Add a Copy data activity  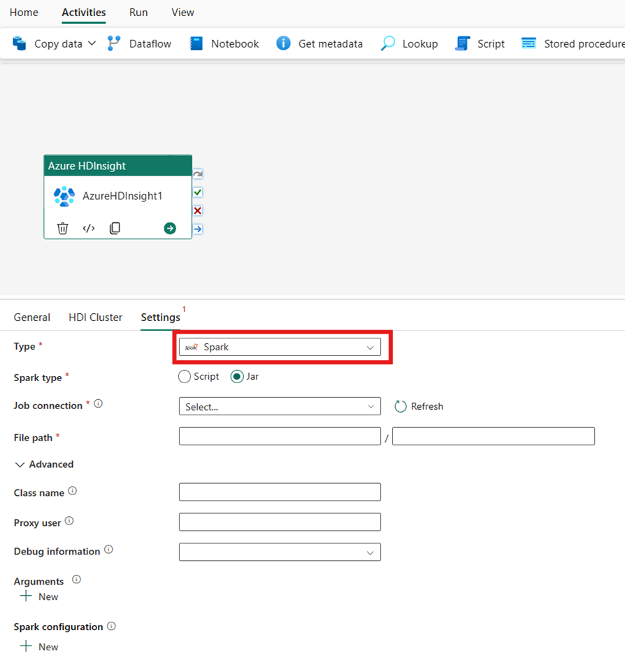[52, 43]
